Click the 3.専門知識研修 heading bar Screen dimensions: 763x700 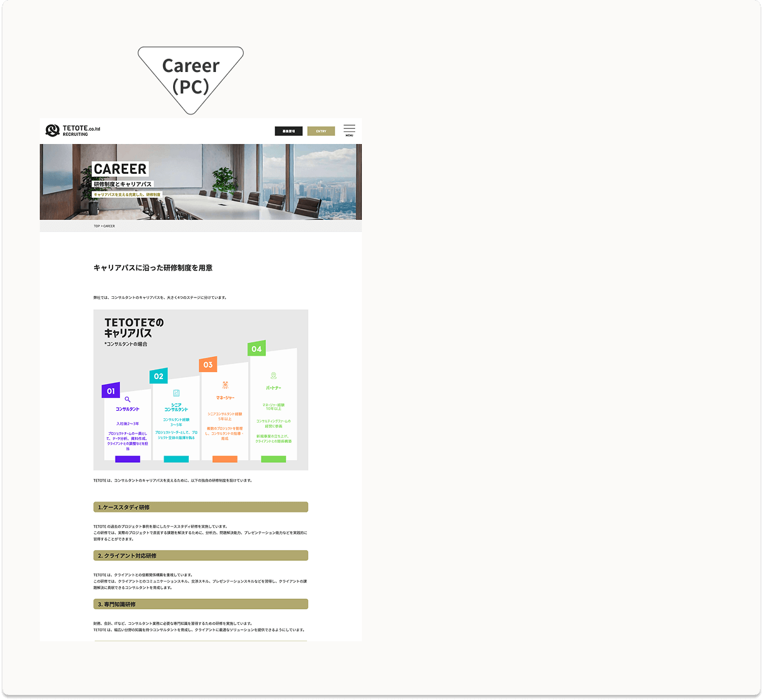click(200, 605)
